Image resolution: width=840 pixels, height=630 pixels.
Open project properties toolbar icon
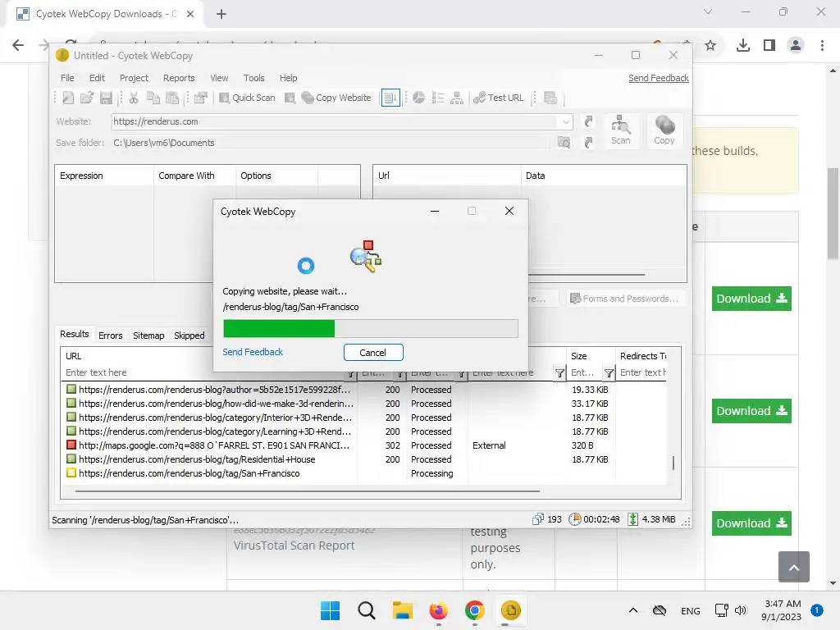200,98
